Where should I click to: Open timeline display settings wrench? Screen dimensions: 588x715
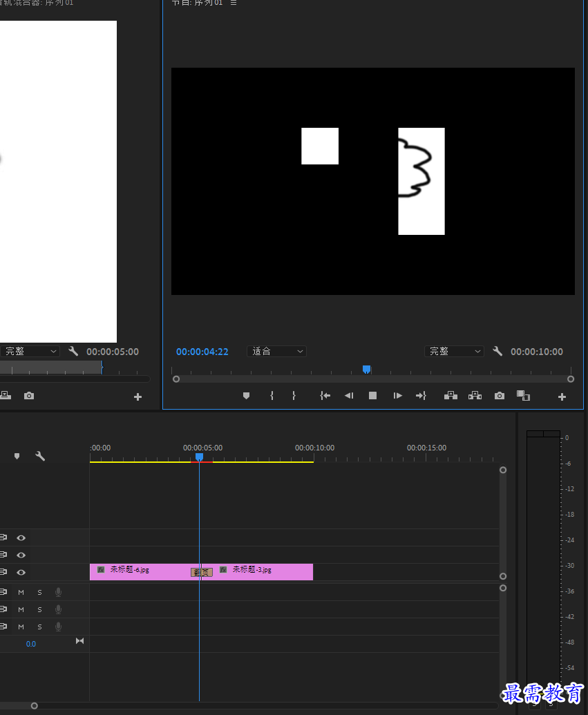coord(40,456)
